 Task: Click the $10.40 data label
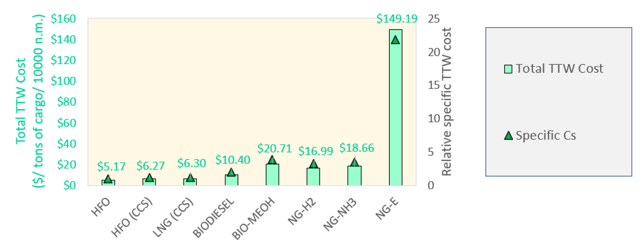point(233,160)
